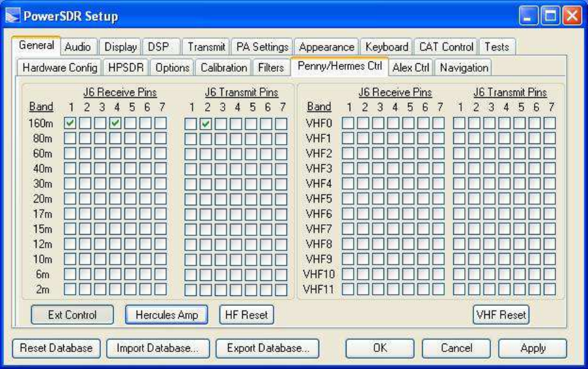588x369 pixels.
Task: Switch to the HPSDR sub-tab
Action: pyautogui.click(x=126, y=68)
